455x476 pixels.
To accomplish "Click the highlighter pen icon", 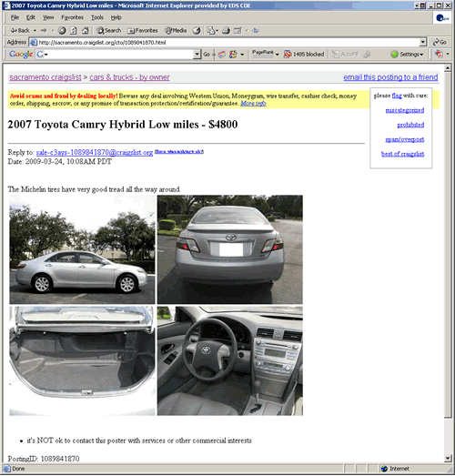I will tap(367, 55).
